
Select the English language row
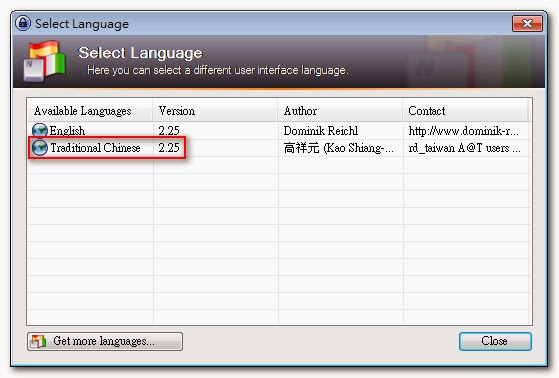279,131
